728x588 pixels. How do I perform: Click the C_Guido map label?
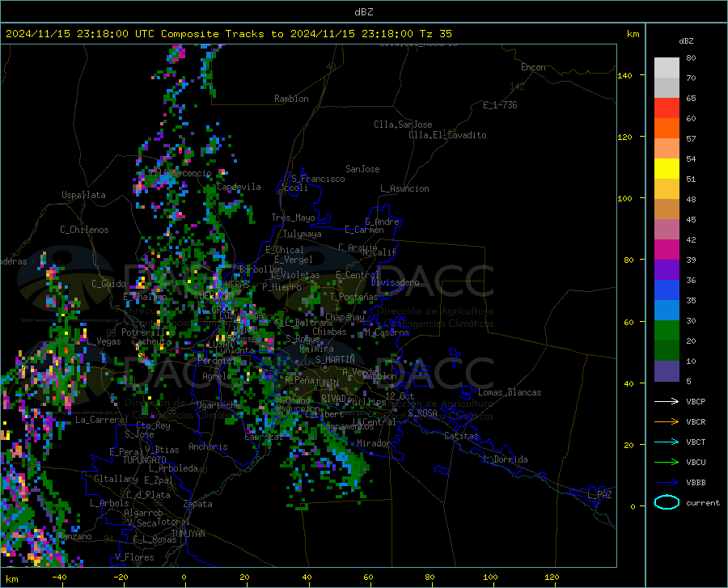[108, 284]
